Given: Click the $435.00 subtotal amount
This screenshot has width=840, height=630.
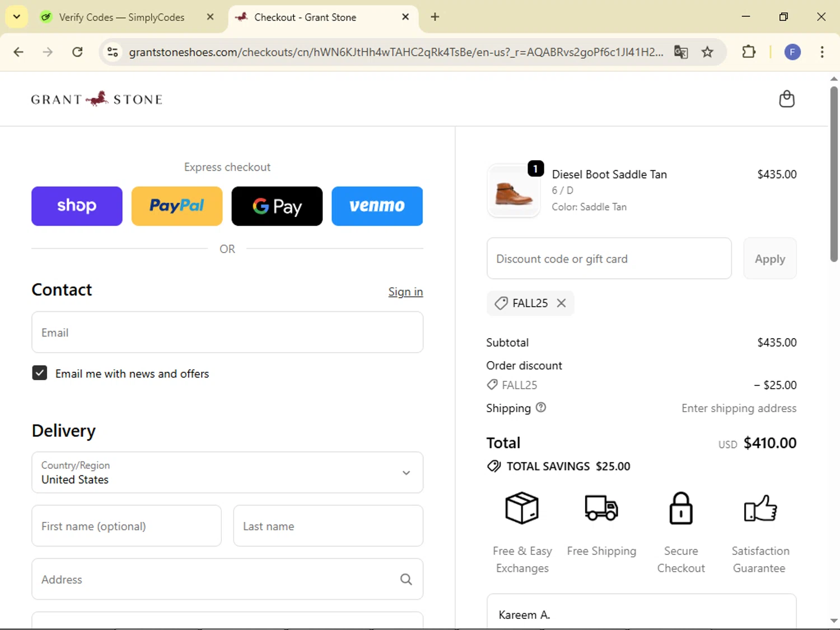Looking at the screenshot, I should (x=777, y=342).
